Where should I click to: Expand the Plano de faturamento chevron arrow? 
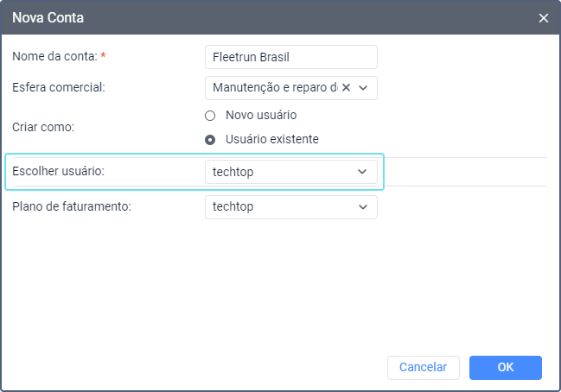(x=362, y=207)
